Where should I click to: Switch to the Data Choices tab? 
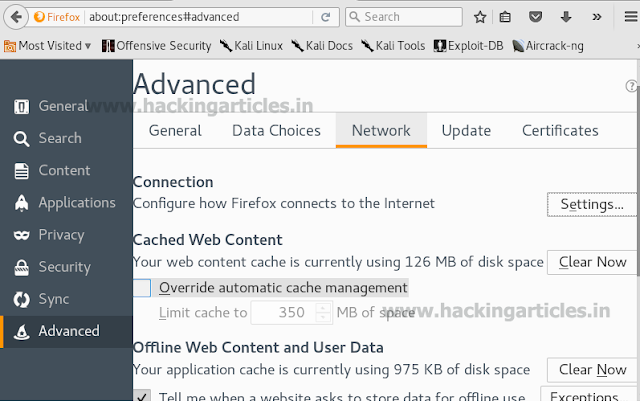coord(276,130)
